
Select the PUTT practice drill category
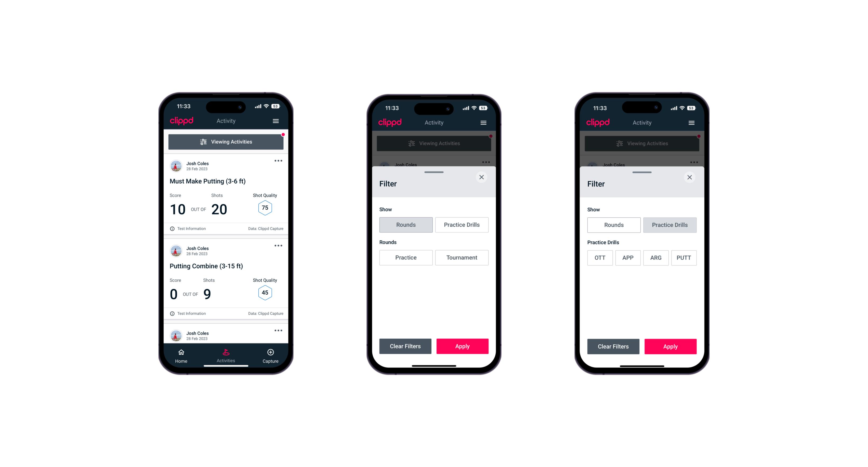click(684, 258)
